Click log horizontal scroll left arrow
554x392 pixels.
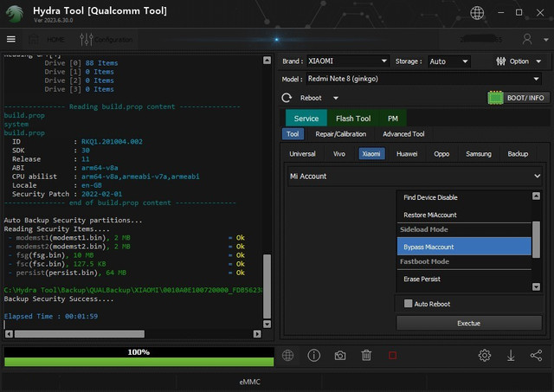[x=10, y=334]
